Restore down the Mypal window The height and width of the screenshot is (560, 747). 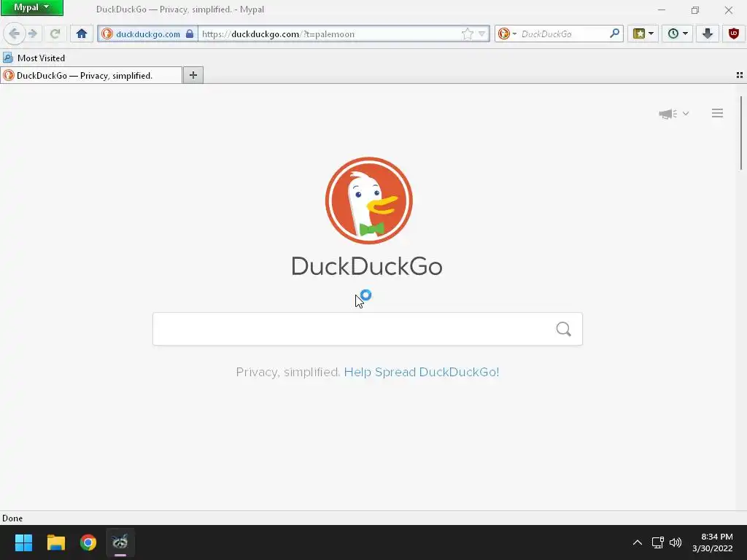(695, 9)
